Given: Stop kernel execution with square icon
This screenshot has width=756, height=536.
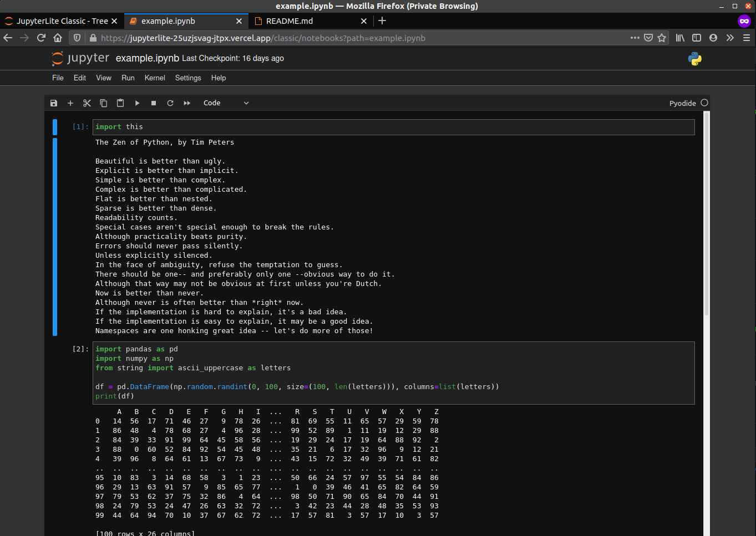Looking at the screenshot, I should click(x=154, y=103).
